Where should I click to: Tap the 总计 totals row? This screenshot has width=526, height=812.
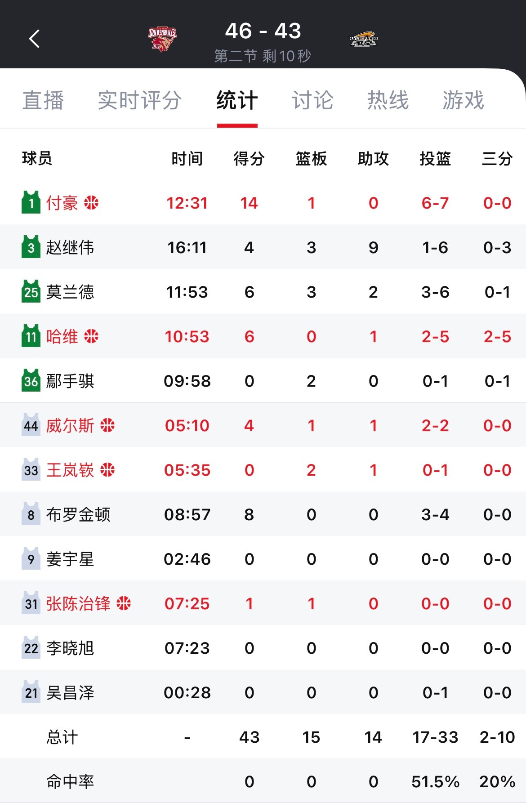(59, 737)
